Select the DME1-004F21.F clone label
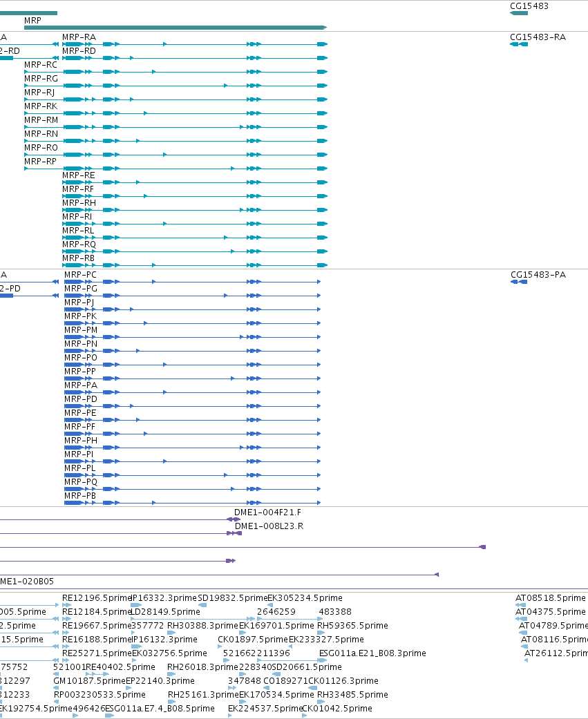Image resolution: width=588 pixels, height=719 pixels. (267, 512)
